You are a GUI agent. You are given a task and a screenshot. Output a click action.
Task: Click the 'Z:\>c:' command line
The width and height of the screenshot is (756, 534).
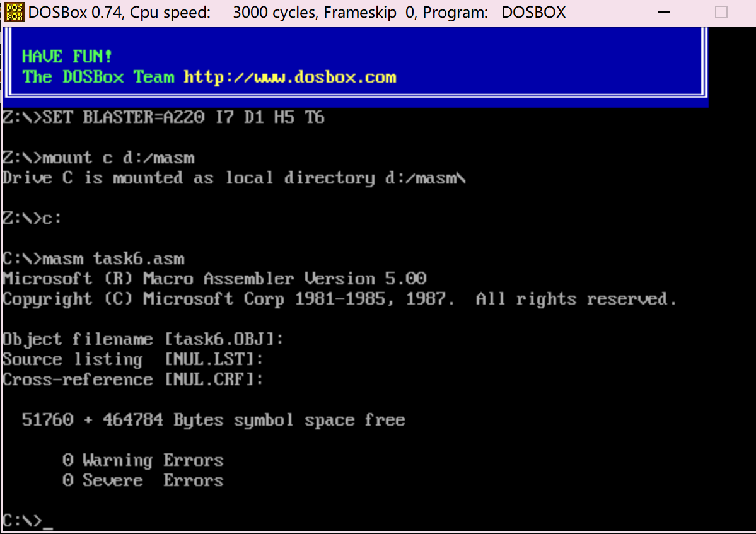pyautogui.click(x=32, y=218)
